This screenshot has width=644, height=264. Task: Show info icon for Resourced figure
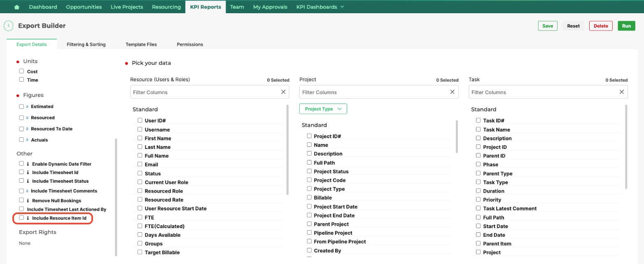click(x=27, y=118)
